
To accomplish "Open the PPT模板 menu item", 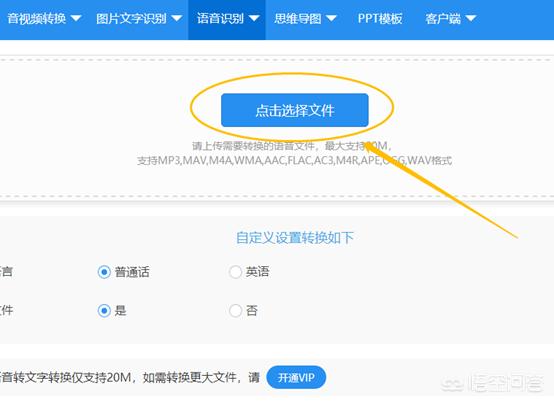I will tap(380, 18).
